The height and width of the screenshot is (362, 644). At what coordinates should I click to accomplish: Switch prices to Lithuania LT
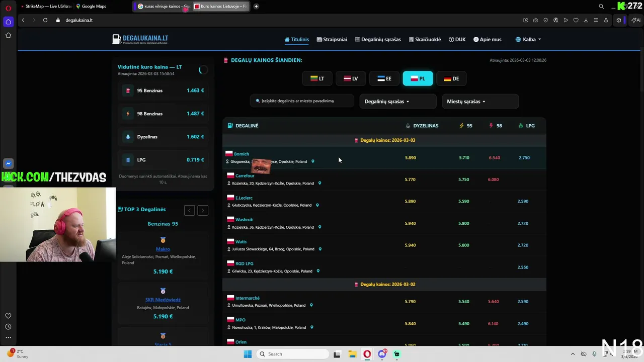click(317, 78)
